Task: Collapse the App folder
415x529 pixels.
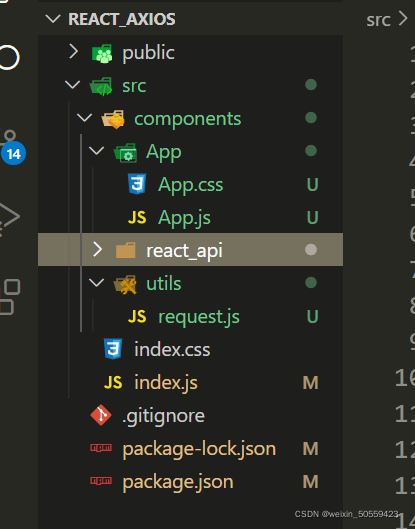Action: tap(96, 150)
